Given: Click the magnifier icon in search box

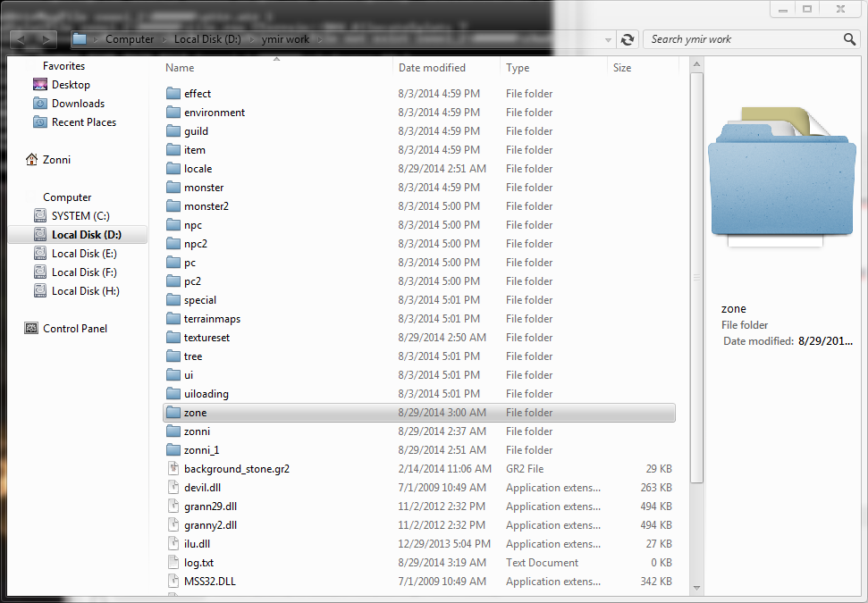Looking at the screenshot, I should (849, 39).
